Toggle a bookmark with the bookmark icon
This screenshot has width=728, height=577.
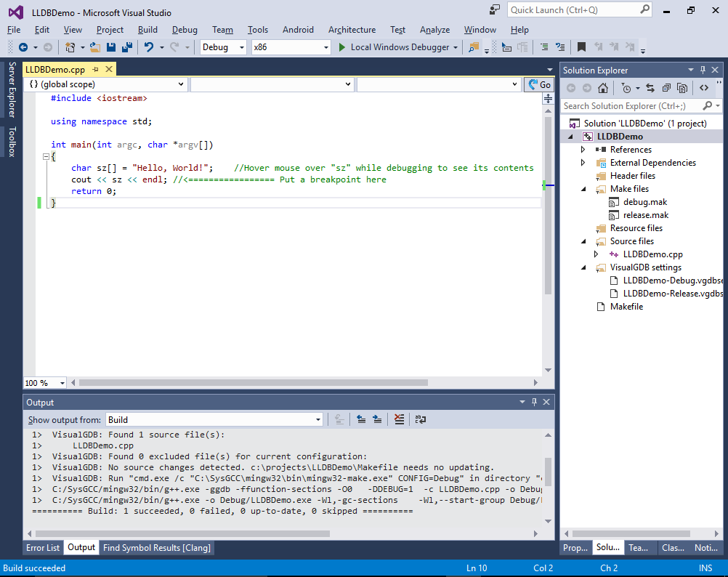click(x=581, y=47)
